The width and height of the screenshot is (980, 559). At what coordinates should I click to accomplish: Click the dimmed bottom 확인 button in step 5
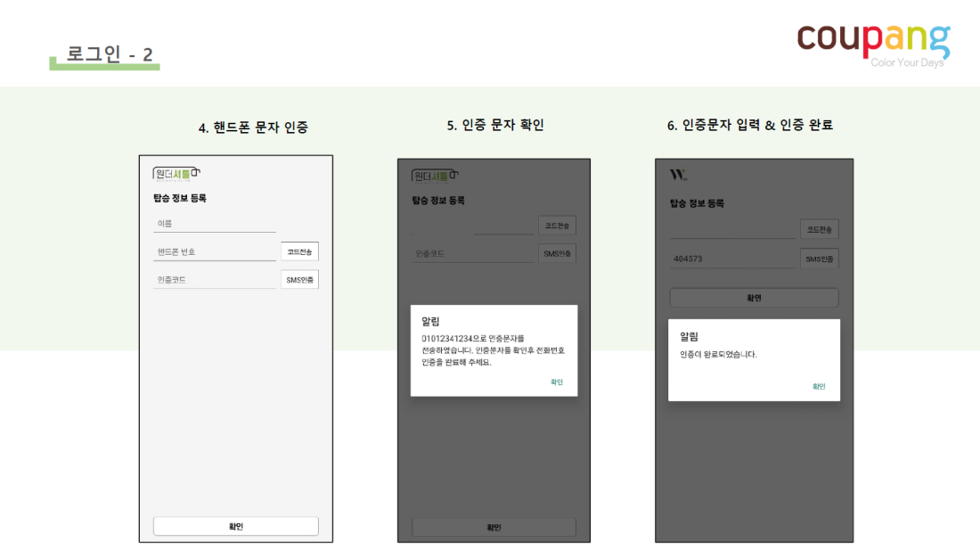coord(494,527)
